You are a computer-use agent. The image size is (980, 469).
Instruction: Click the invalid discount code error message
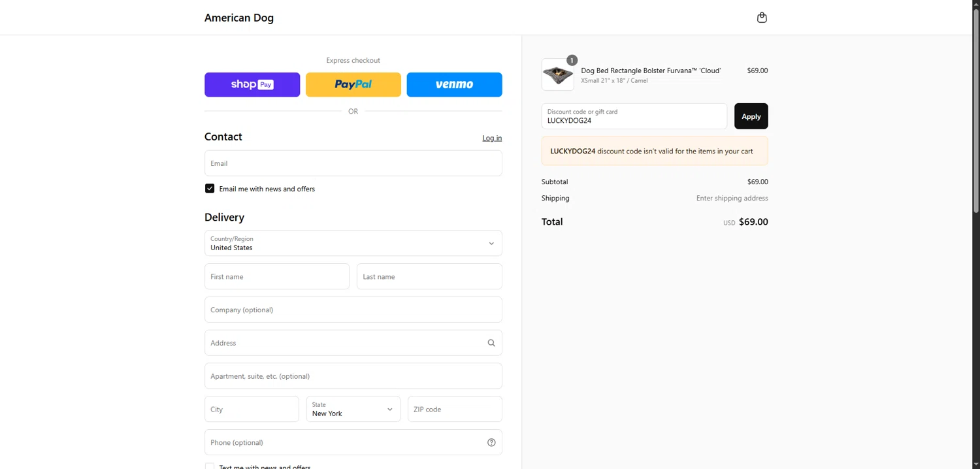(655, 151)
